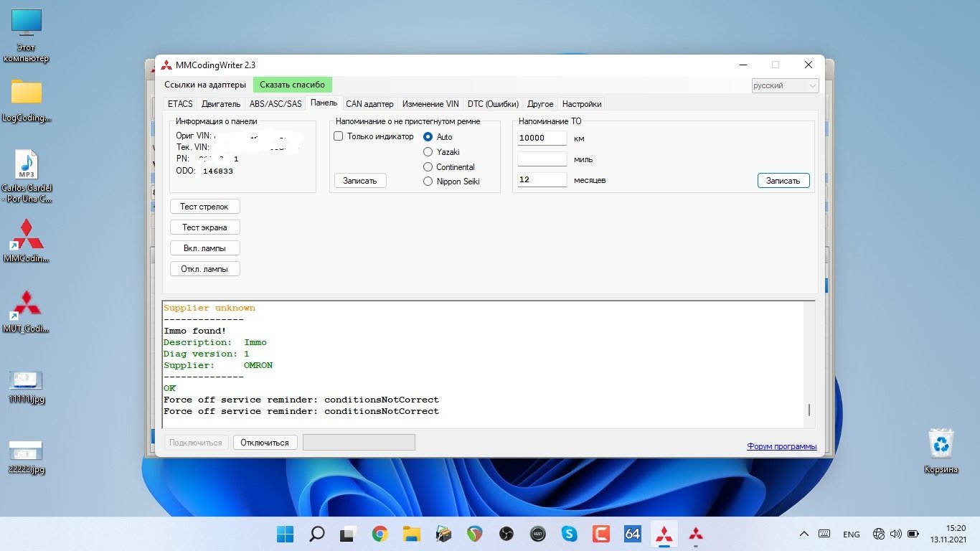Switch to Изменение VIN tab
The width and height of the screenshot is (980, 551).
[x=430, y=104]
